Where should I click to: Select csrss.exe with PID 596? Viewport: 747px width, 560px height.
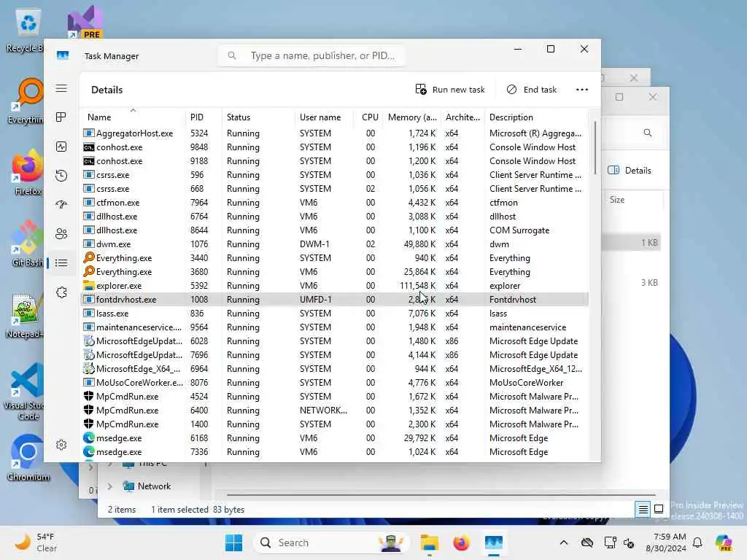tap(335, 175)
